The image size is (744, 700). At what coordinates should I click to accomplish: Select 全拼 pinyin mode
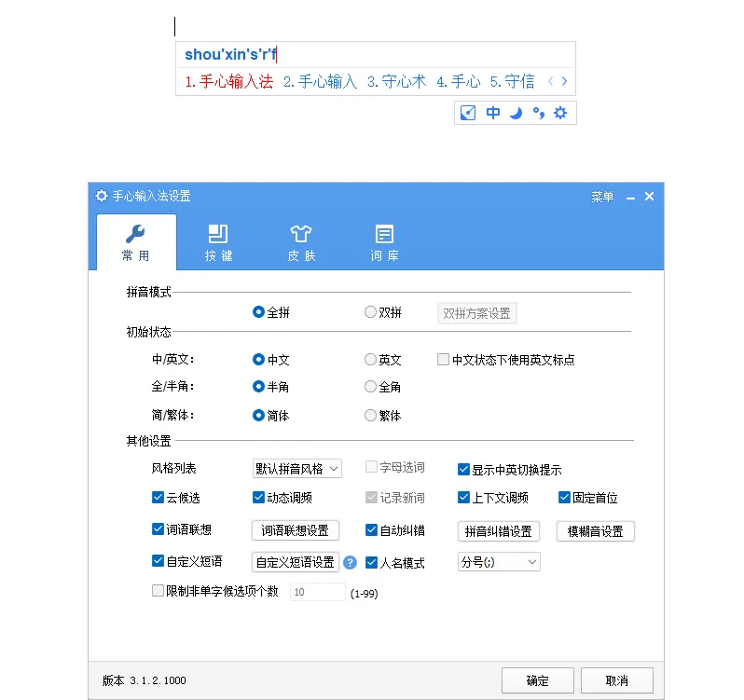(271, 312)
